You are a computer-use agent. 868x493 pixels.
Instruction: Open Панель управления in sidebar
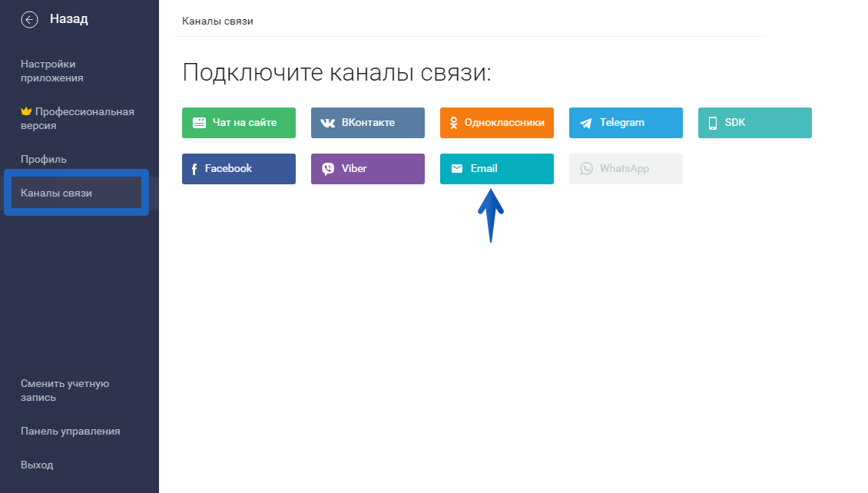click(x=71, y=431)
